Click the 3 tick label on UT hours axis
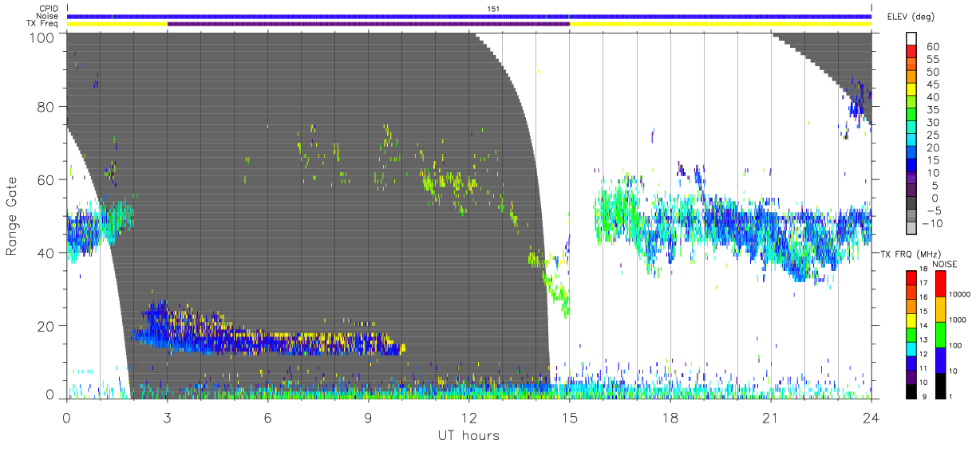980x452 pixels. (168, 417)
